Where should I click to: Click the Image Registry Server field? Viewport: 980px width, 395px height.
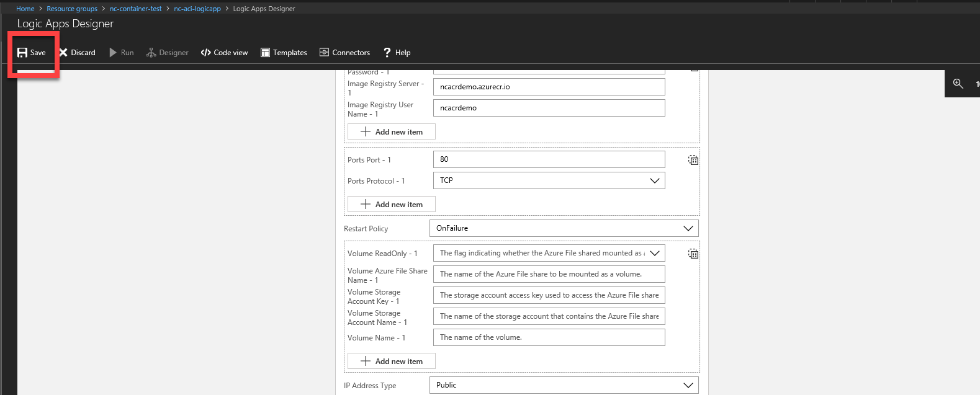point(549,87)
